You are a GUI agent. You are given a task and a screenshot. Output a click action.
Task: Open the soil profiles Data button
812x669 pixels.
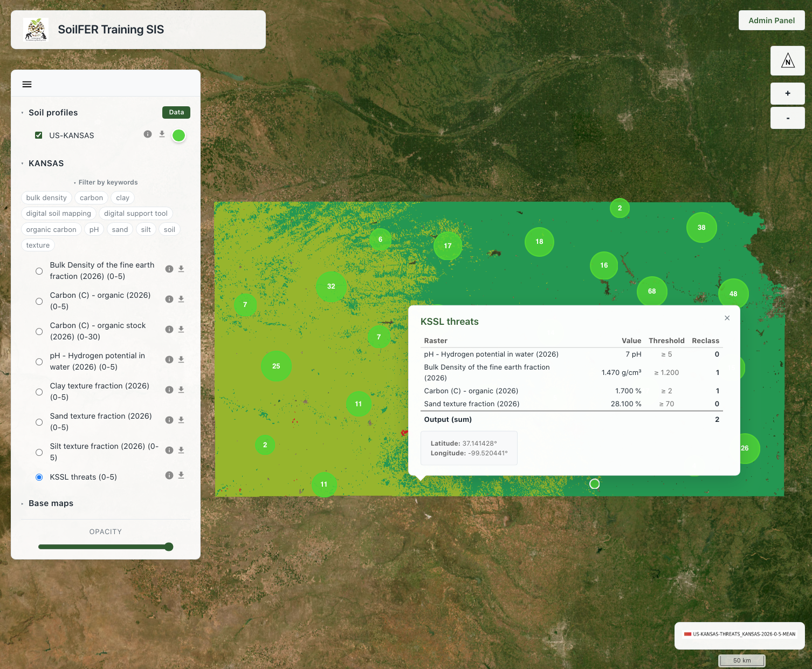point(176,112)
